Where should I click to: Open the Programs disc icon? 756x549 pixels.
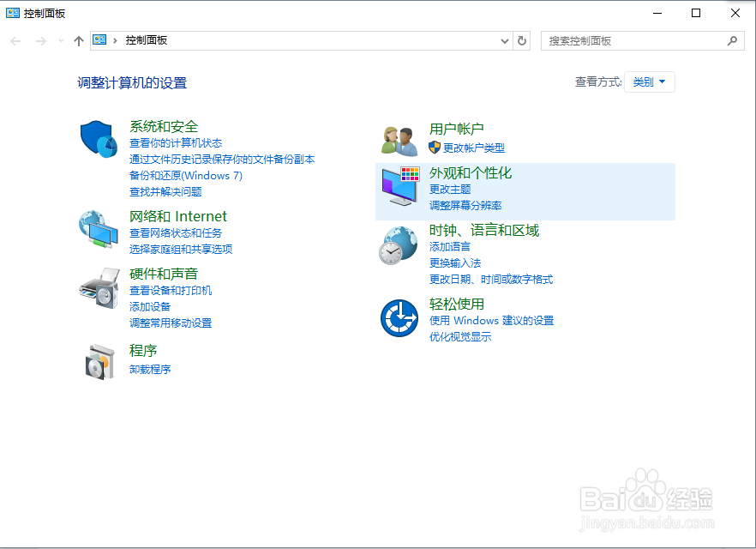(99, 362)
